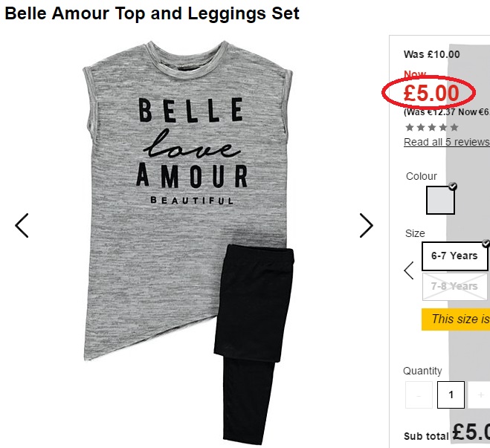Click the Sub total amount

[471, 432]
